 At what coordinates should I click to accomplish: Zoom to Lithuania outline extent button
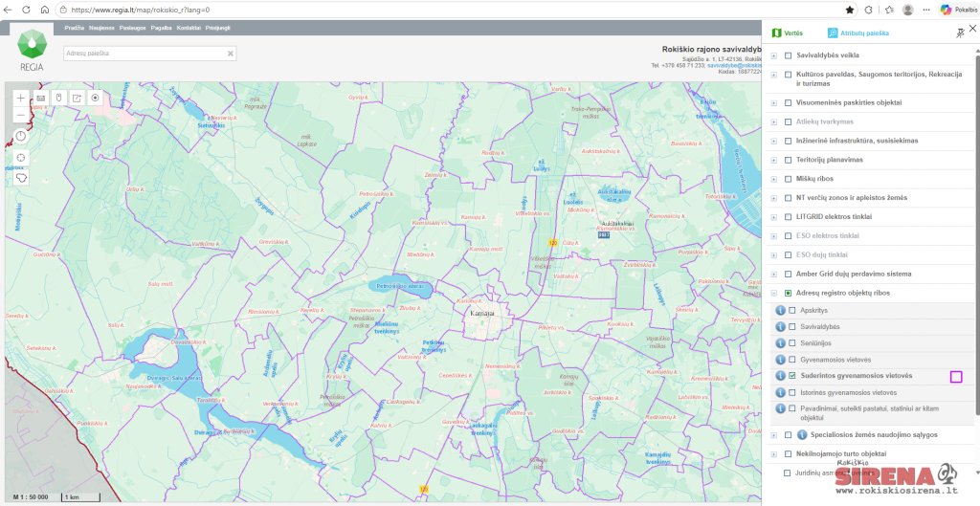click(21, 178)
